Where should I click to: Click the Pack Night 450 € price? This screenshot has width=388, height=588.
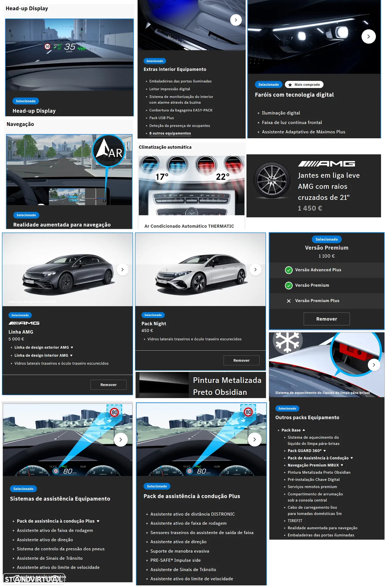tap(147, 331)
